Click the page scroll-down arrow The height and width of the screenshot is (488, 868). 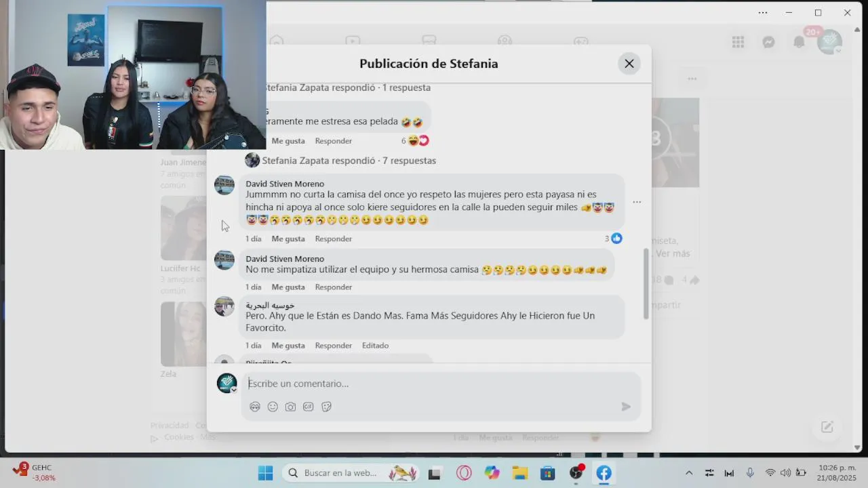coord(857,448)
